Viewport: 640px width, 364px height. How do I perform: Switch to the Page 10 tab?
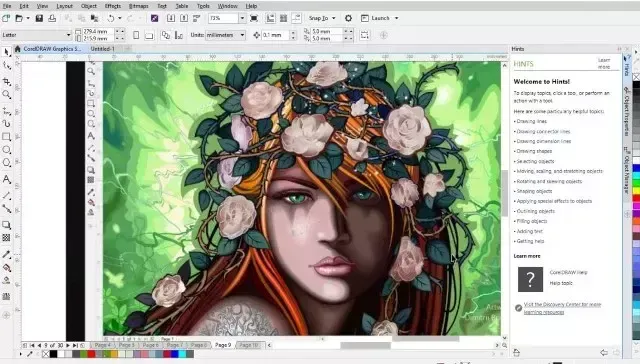click(x=249, y=345)
